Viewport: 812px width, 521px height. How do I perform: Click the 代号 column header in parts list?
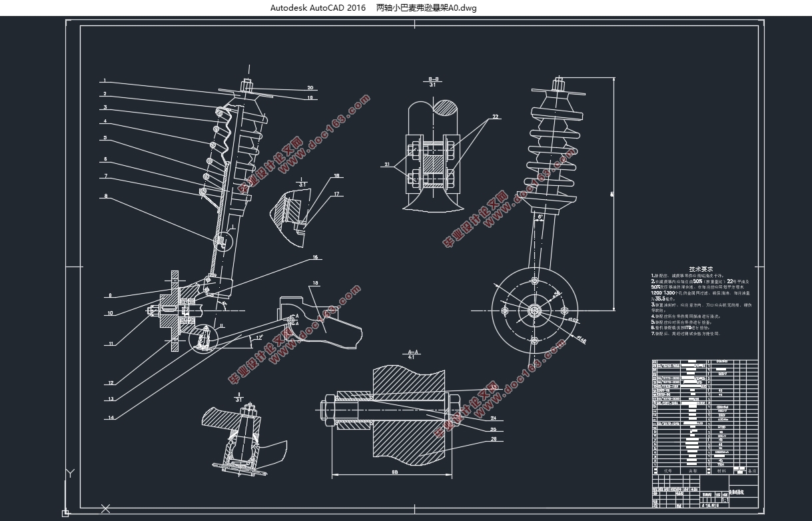668,470
